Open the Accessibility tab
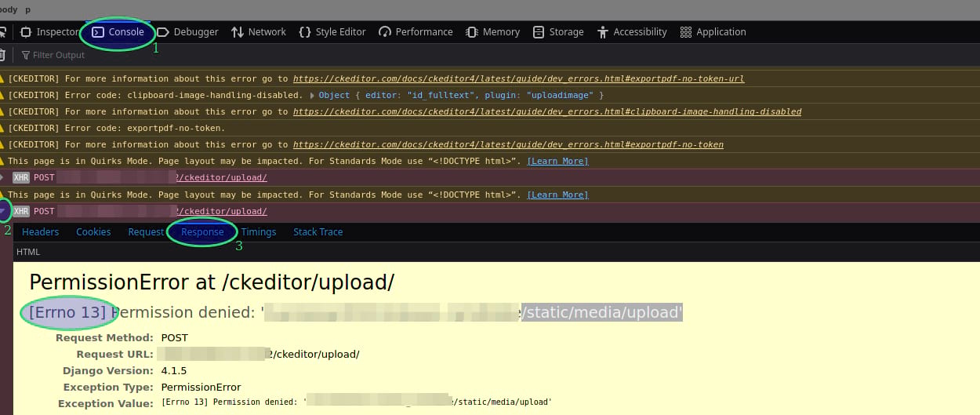 tap(632, 32)
